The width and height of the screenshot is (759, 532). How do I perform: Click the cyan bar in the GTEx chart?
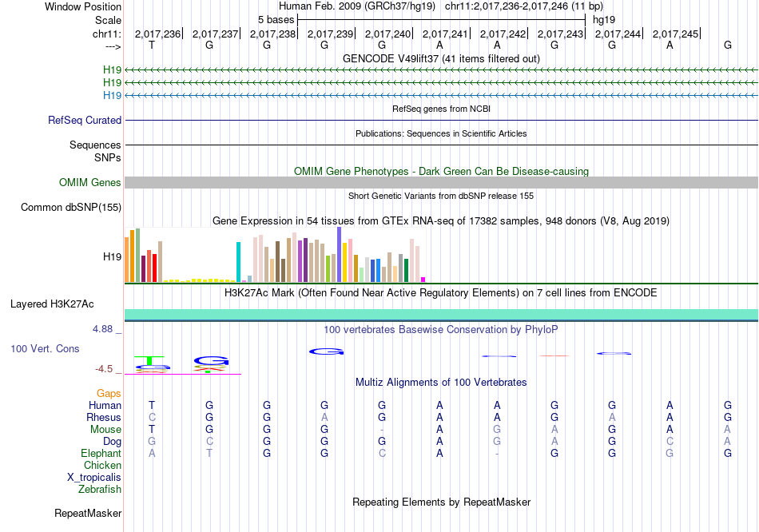point(238,262)
